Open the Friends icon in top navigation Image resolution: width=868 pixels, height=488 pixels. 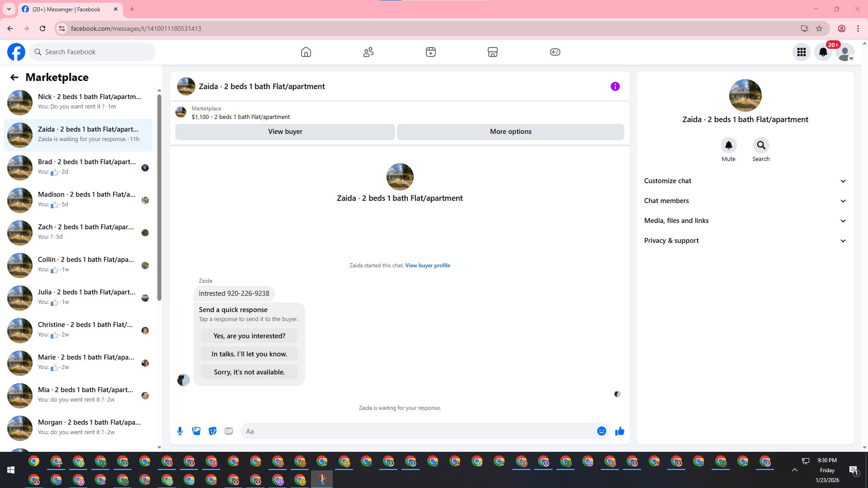point(368,52)
